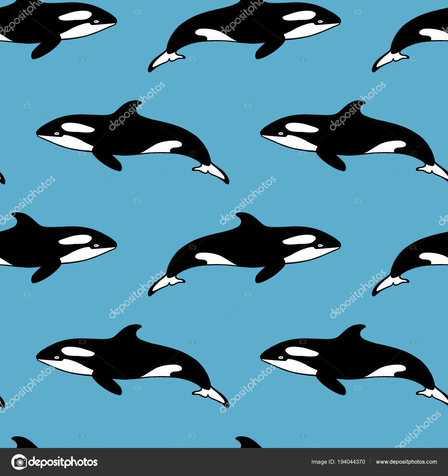Select the depositphotos wordmark in the footer
The height and width of the screenshot is (476, 448).
(x=64, y=461)
